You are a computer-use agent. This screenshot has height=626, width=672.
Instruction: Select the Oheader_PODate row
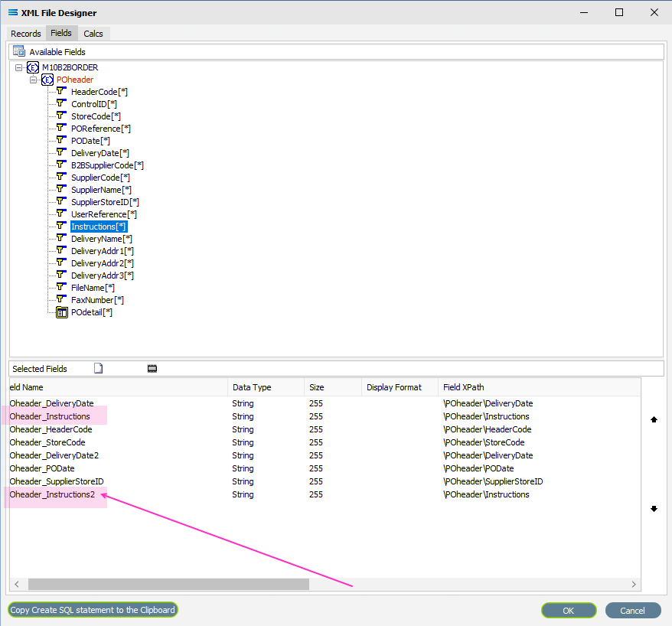(325, 468)
